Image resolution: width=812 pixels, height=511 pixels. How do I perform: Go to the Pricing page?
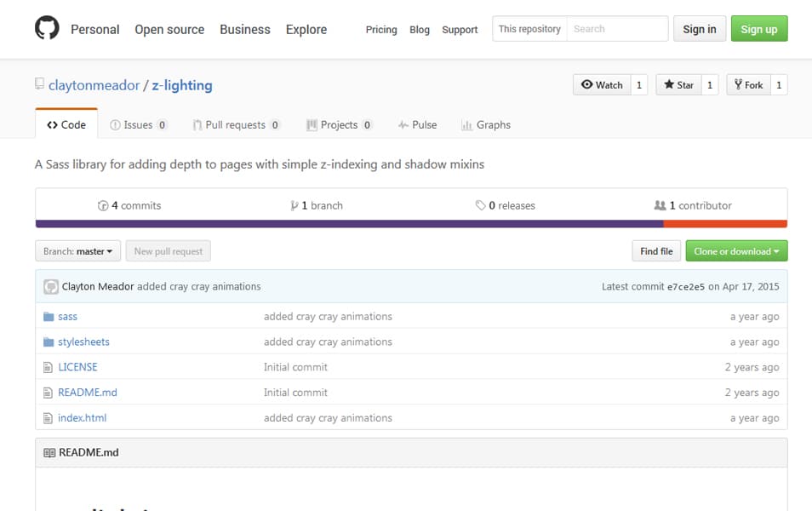381,30
